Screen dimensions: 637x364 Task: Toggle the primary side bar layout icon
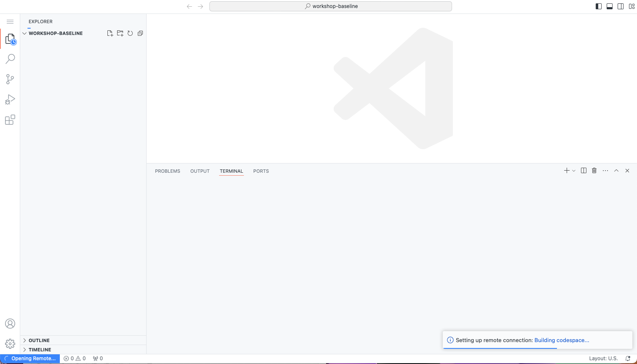(x=599, y=6)
